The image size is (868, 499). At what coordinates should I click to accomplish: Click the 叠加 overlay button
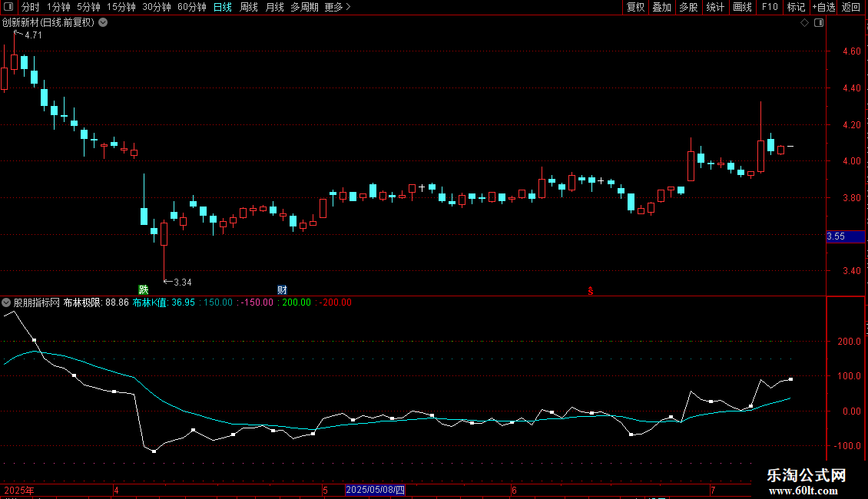pyautogui.click(x=661, y=7)
